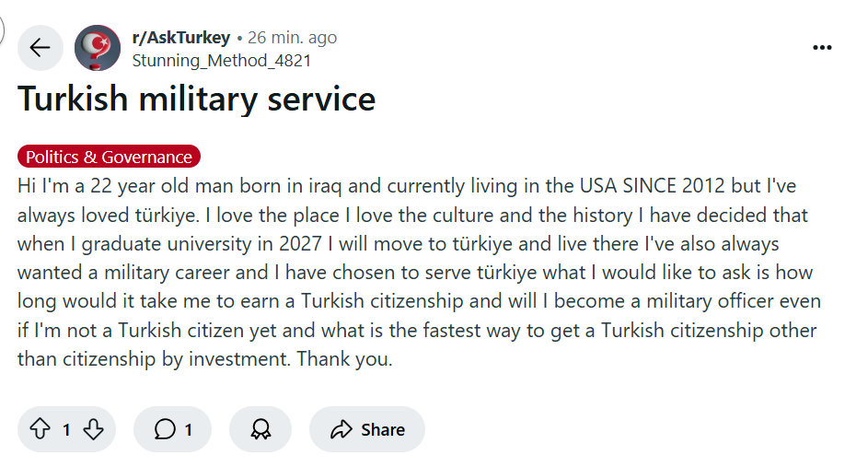Click the comment count number
Viewport: 868px width, 467px height.
[188, 430]
